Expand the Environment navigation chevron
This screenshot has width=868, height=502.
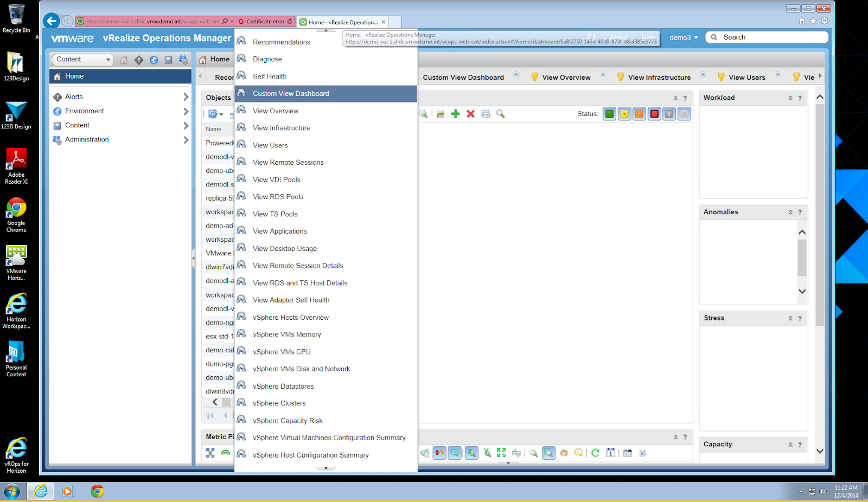[186, 111]
